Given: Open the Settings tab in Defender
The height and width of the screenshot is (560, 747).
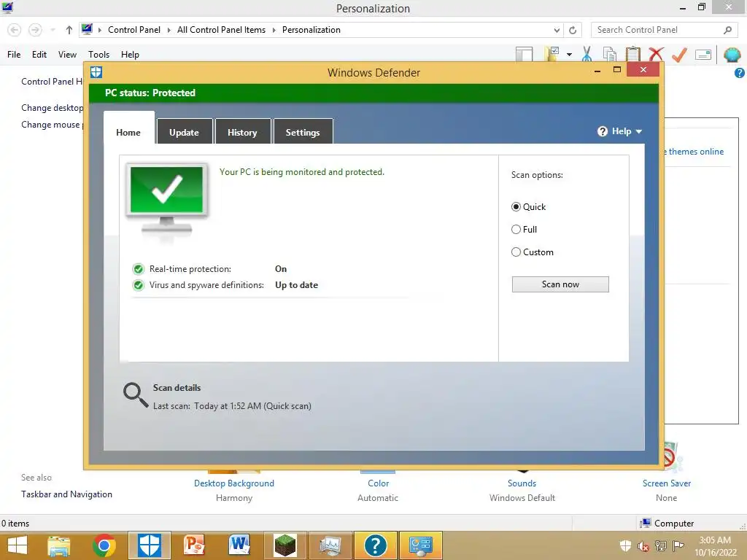Looking at the screenshot, I should (x=303, y=132).
